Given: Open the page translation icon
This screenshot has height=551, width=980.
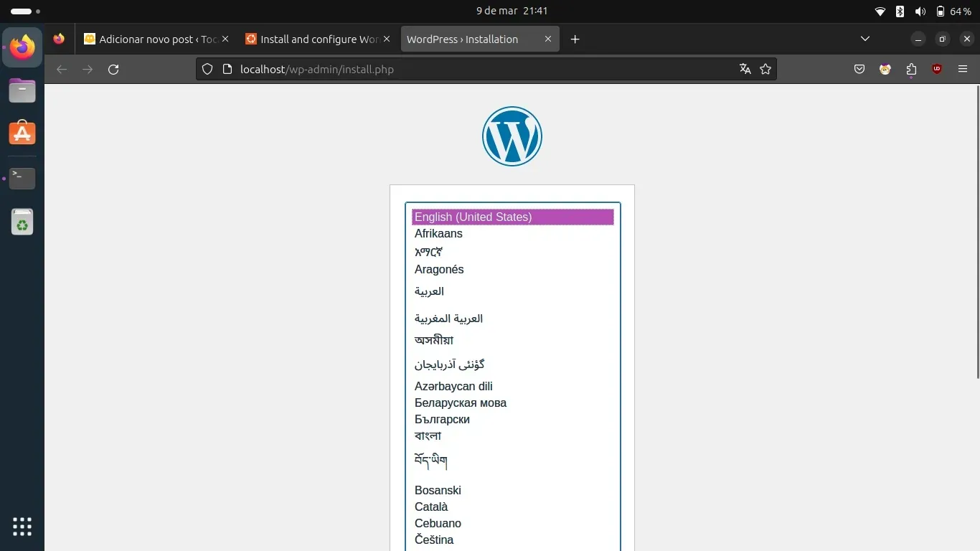Looking at the screenshot, I should [745, 70].
